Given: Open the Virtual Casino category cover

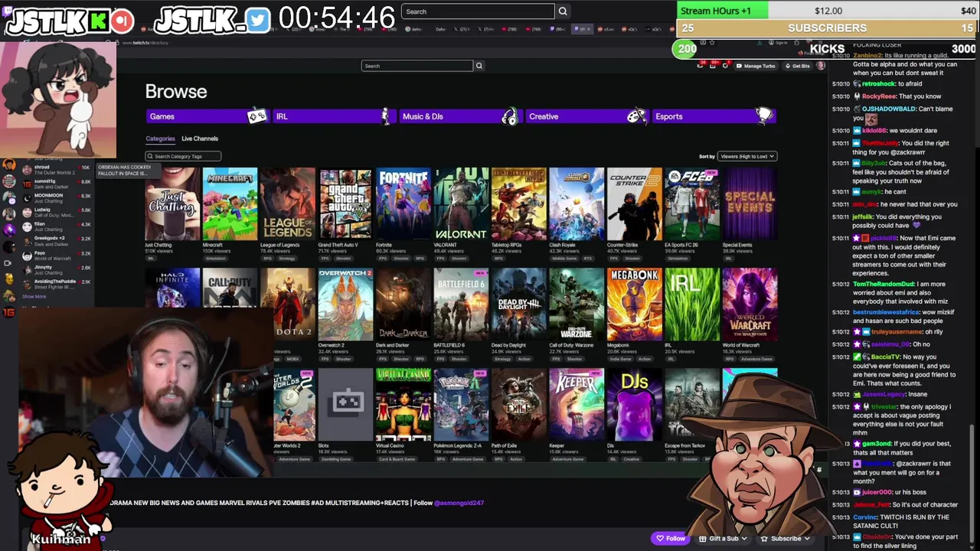Looking at the screenshot, I should pyautogui.click(x=403, y=405).
